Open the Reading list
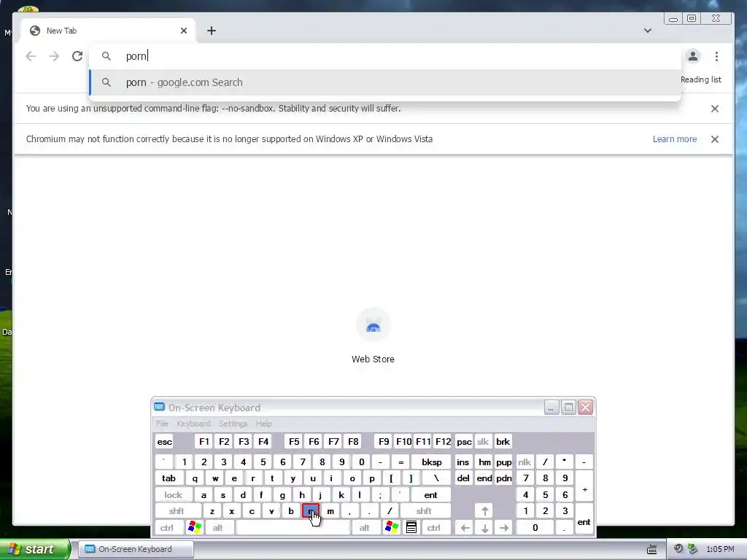 (x=701, y=79)
